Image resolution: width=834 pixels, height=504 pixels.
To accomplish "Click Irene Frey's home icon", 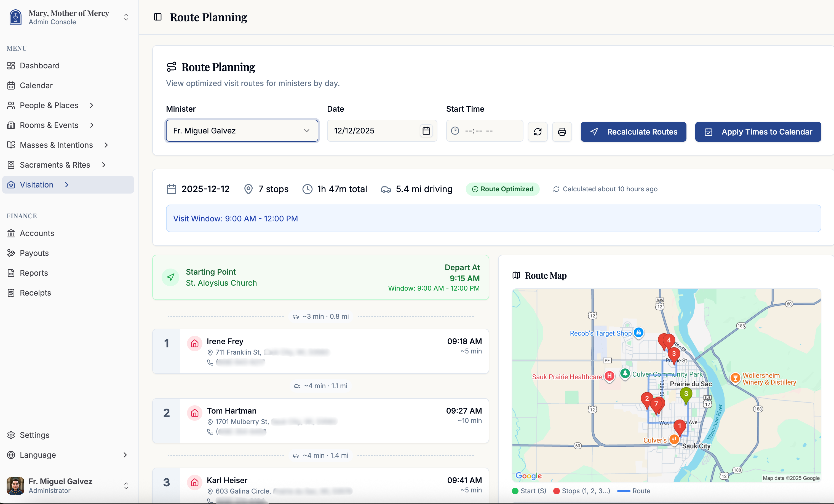I will [195, 344].
